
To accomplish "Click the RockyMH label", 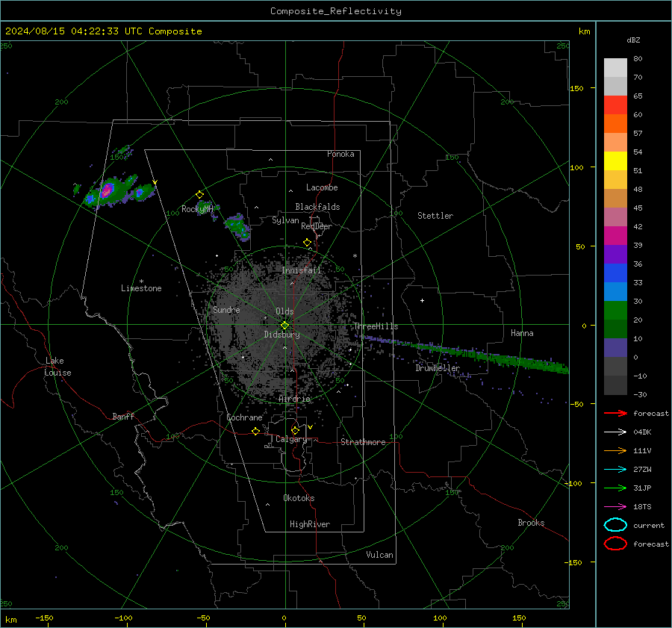I will 197,209.
